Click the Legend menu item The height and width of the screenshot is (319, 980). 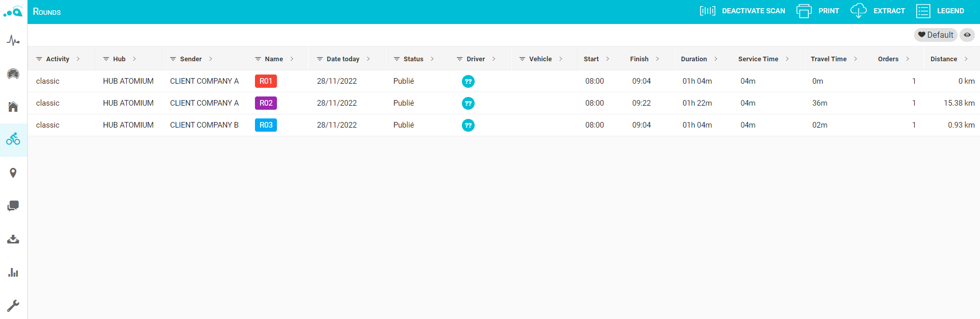(x=940, y=11)
